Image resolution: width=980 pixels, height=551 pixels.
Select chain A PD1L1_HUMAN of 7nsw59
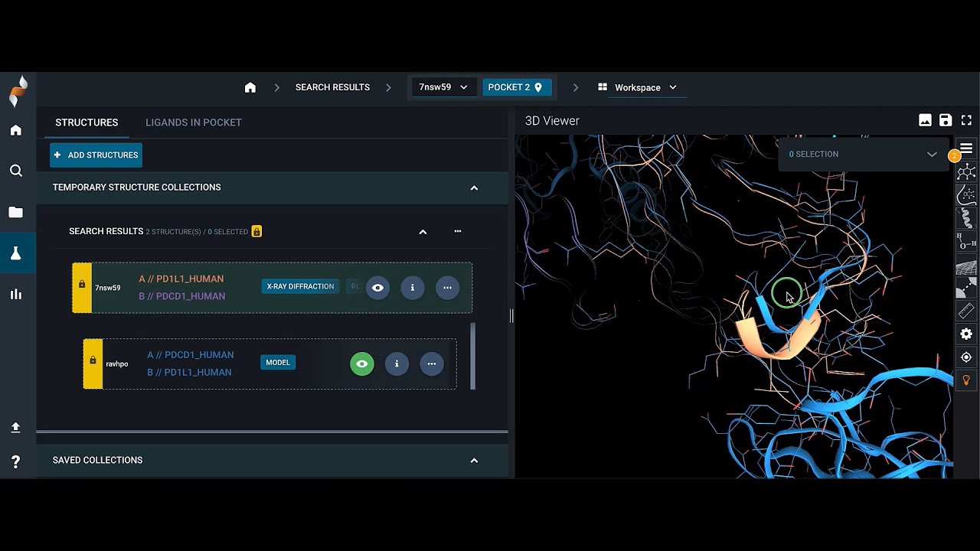(x=181, y=279)
